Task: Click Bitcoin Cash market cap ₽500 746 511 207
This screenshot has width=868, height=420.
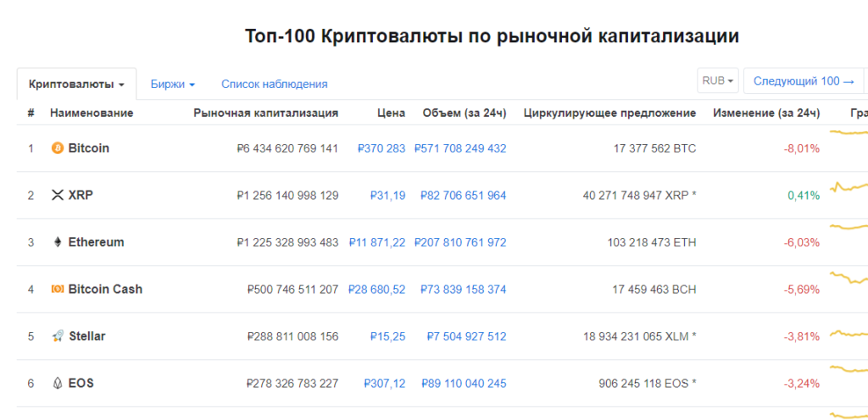Action: (292, 290)
